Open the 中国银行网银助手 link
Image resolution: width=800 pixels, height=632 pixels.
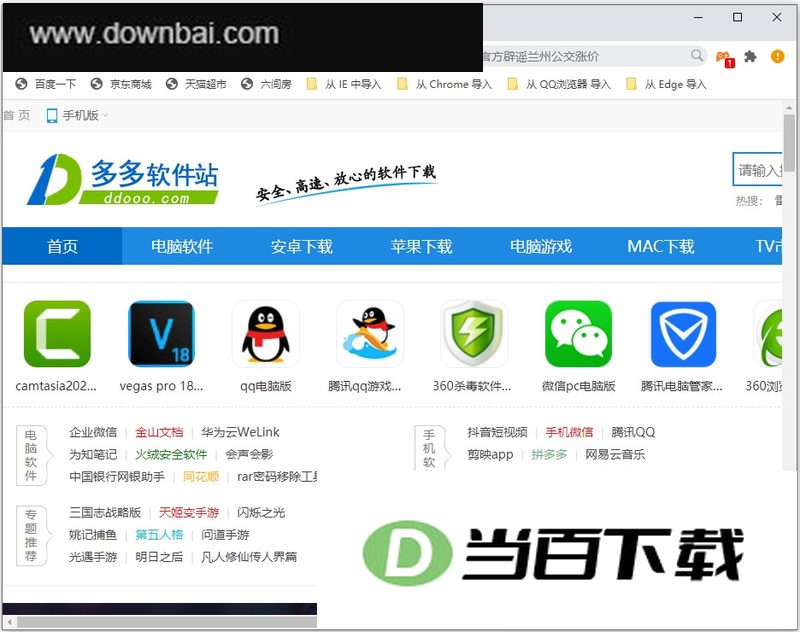pos(117,477)
